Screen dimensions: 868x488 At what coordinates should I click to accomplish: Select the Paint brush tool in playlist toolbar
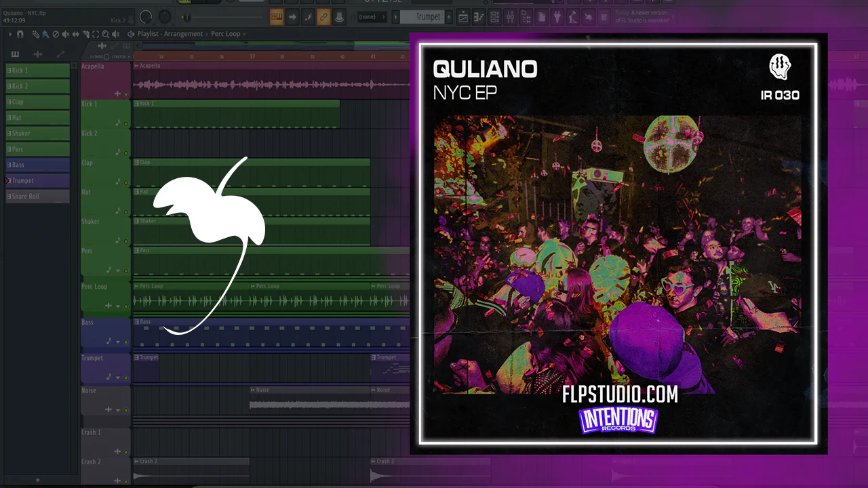tap(45, 34)
